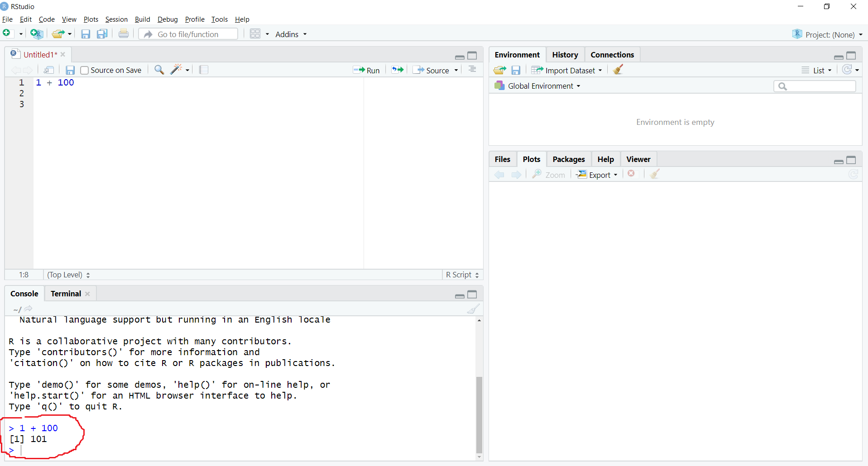Save the Untitled1 script in editor toolbar
This screenshot has height=466, width=868.
click(x=70, y=70)
